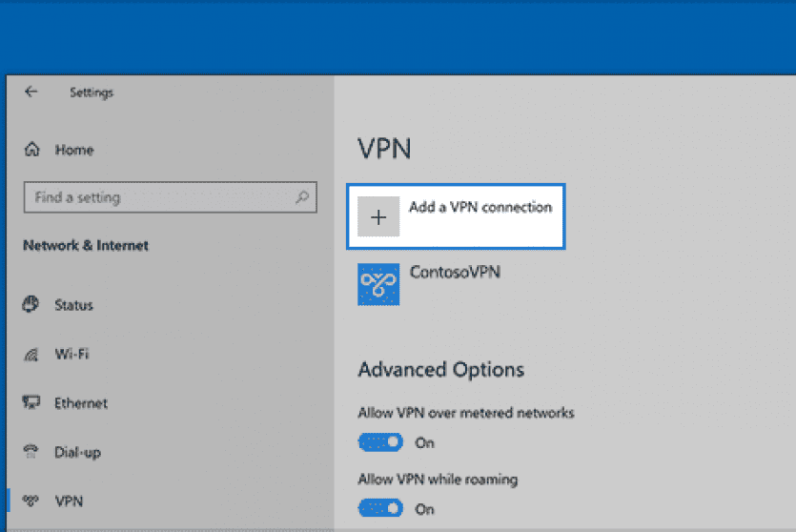Click the back arrow in Settings
The image size is (796, 532).
coord(31,92)
